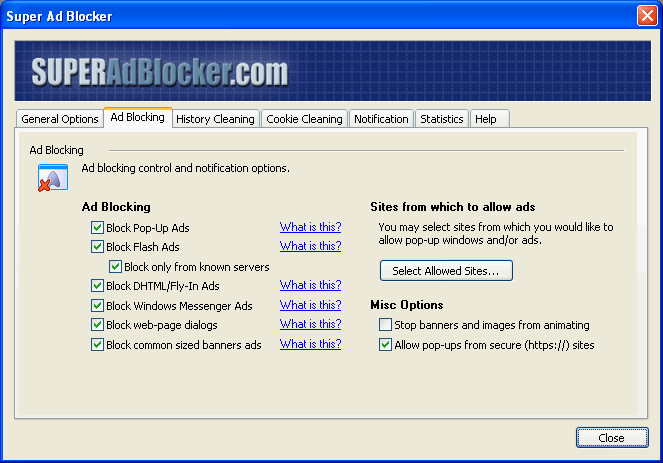This screenshot has width=663, height=463.
Task: Open the Cookie Cleaning tab
Action: (x=304, y=119)
